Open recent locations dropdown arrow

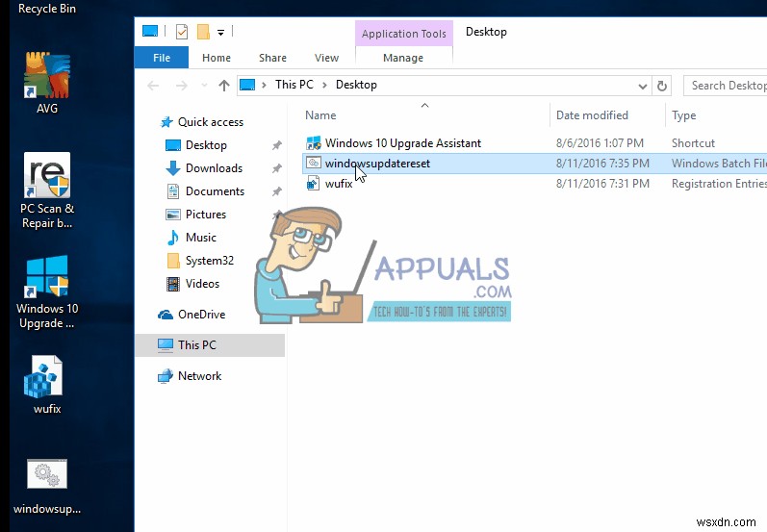pyautogui.click(x=204, y=86)
